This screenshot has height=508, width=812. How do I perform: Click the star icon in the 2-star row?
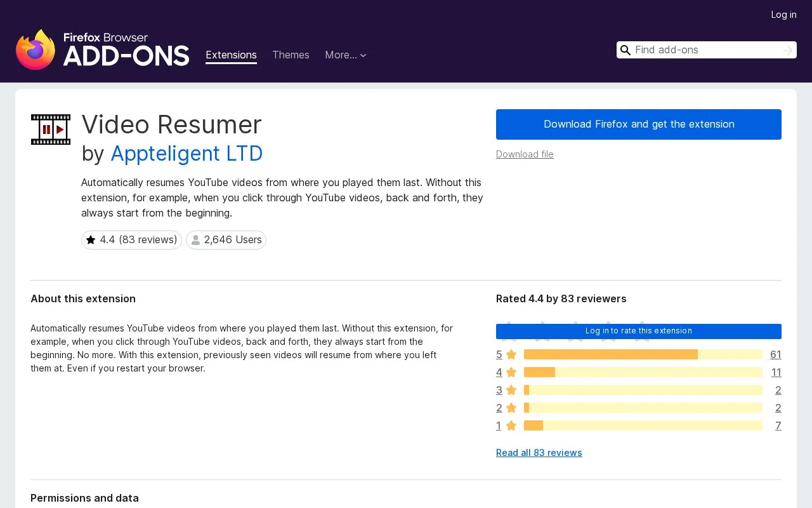point(511,408)
